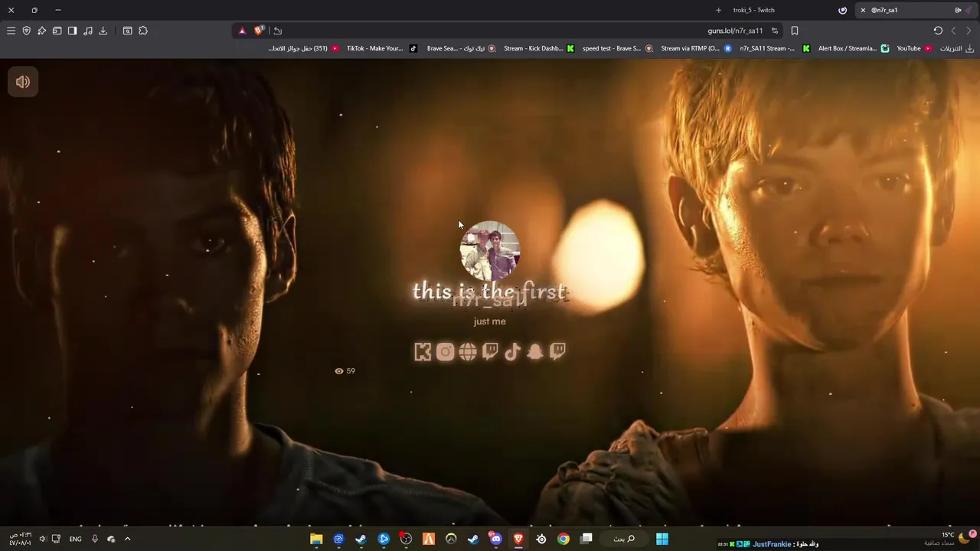Image resolution: width=980 pixels, height=551 pixels.
Task: Open the Brave Search TikTok bookmark
Action: click(461, 48)
